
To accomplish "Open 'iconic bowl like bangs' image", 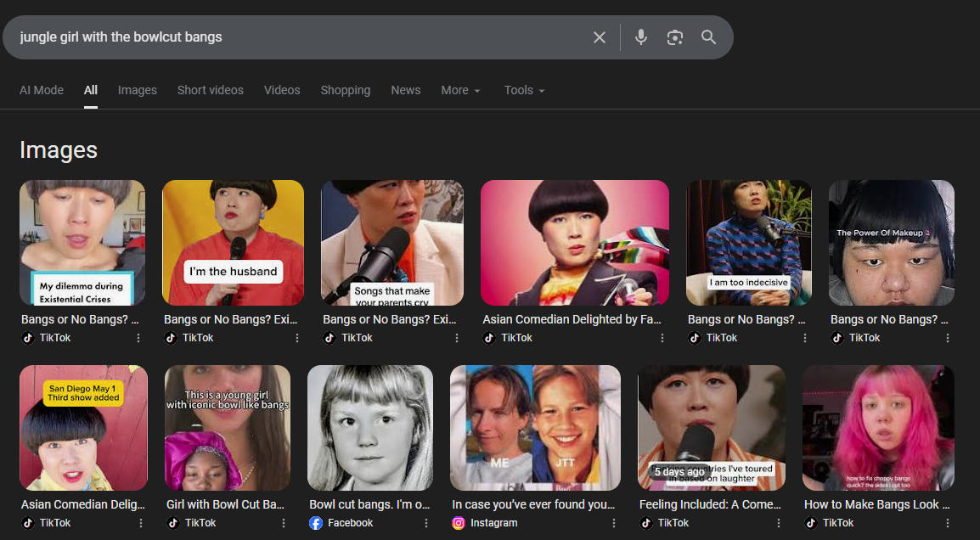I will (228, 428).
